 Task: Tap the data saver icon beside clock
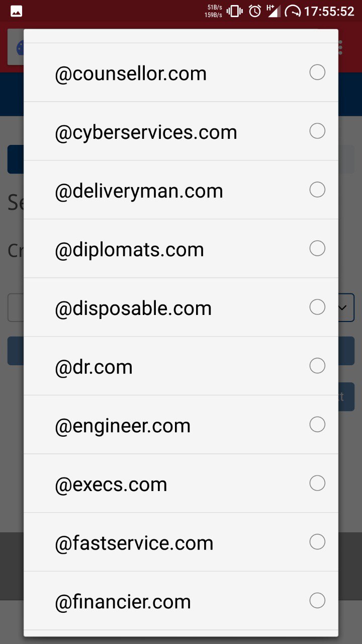coord(293,11)
